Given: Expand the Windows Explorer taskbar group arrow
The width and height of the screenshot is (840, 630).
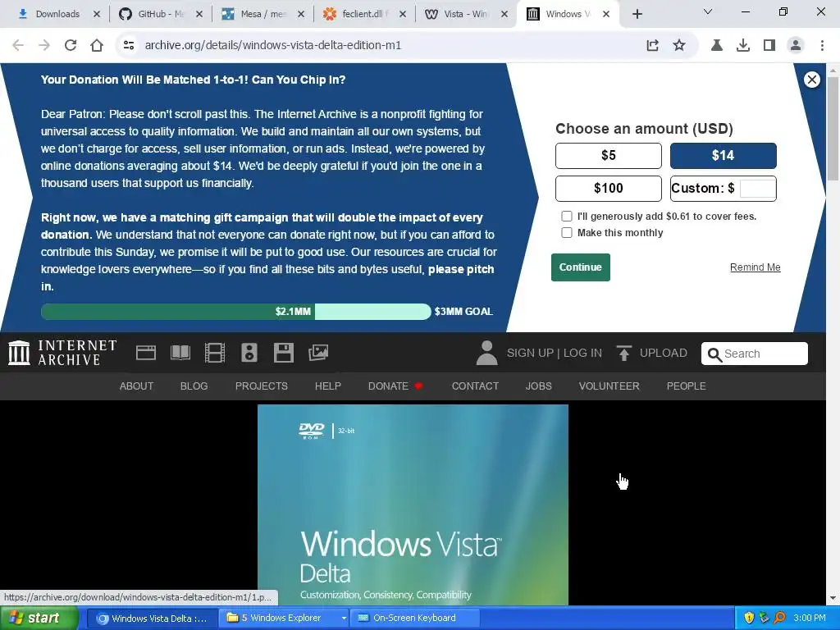Looking at the screenshot, I should pos(344,619).
